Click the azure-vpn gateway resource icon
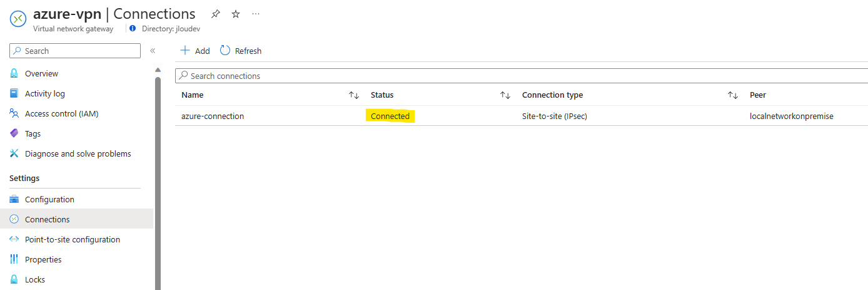The width and height of the screenshot is (868, 290). tap(18, 19)
